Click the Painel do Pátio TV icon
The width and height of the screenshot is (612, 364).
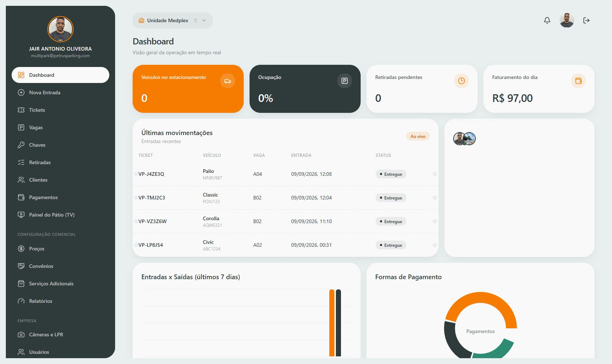21,215
